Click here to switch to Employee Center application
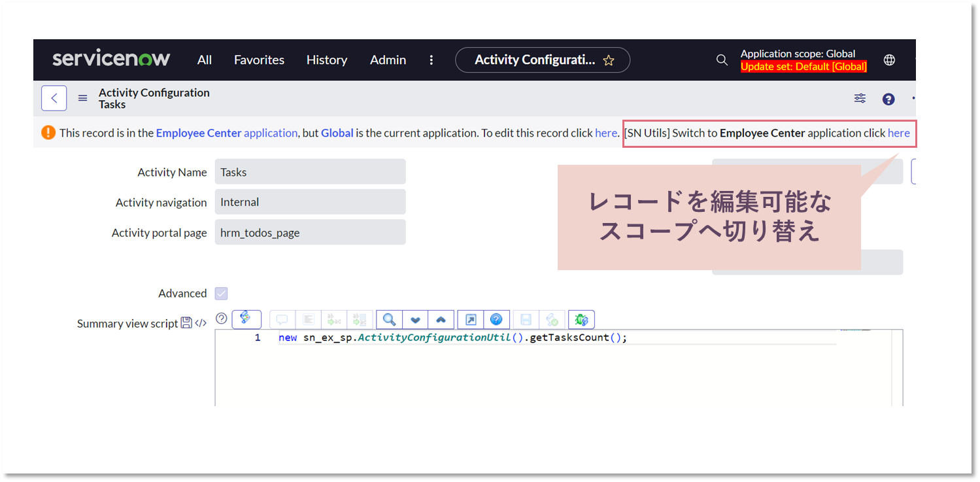Screen dimensions: 980x482 898,133
